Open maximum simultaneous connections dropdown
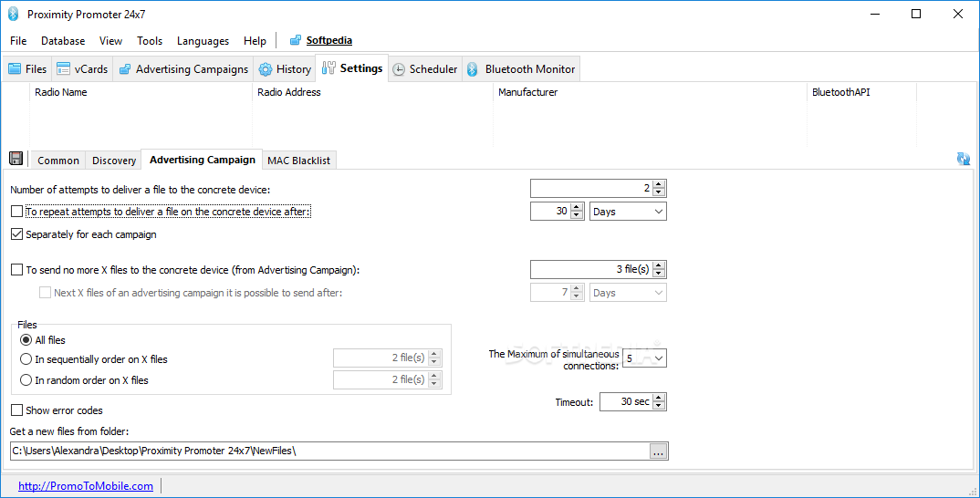980x498 pixels. pos(644,358)
